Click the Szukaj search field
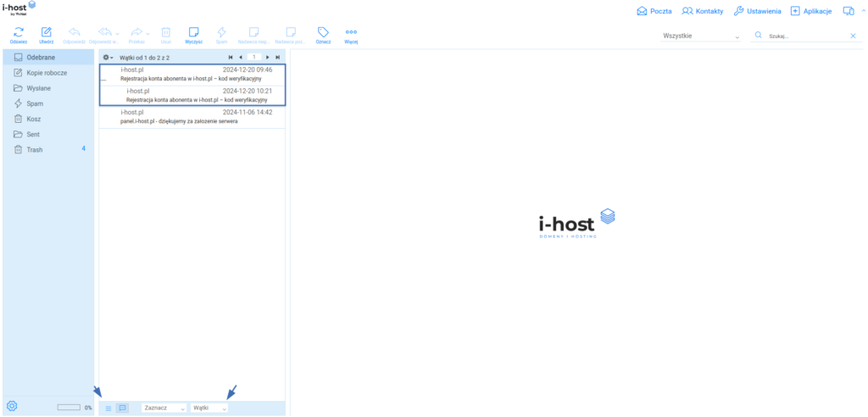 pyautogui.click(x=805, y=36)
